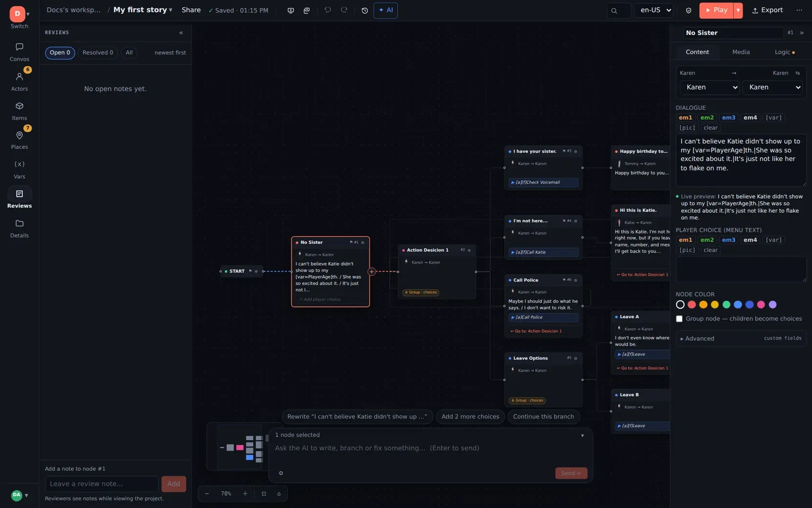This screenshot has width=812, height=508.
Task: Select the Open 0 notes filter
Action: coord(60,53)
